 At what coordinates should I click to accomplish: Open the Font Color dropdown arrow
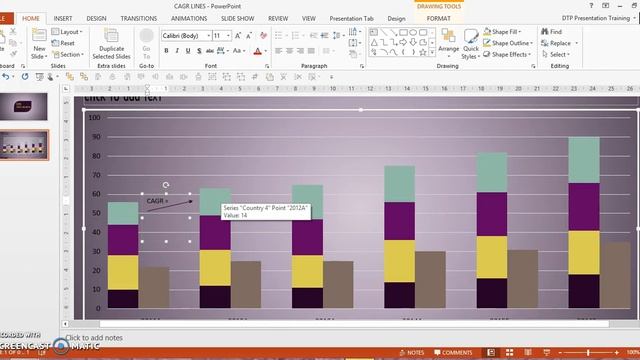(266, 51)
